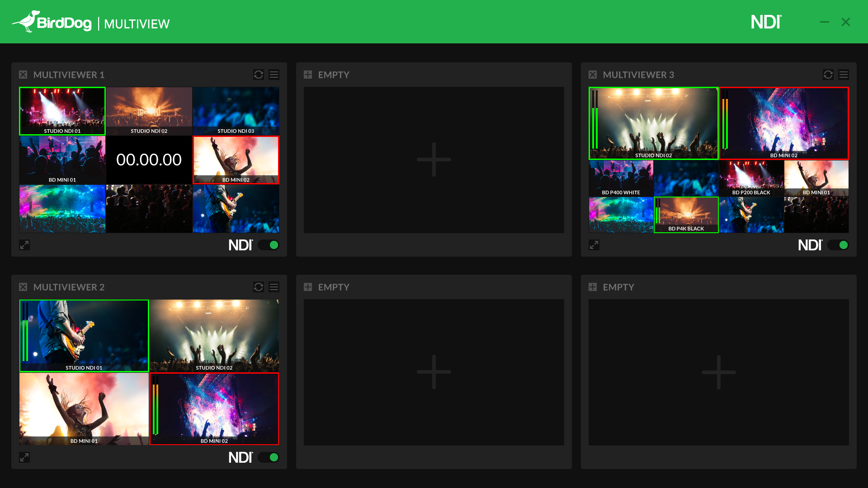Remove Multiviewer 2 with its X icon
Viewport: 868px width, 488px height.
[23, 287]
